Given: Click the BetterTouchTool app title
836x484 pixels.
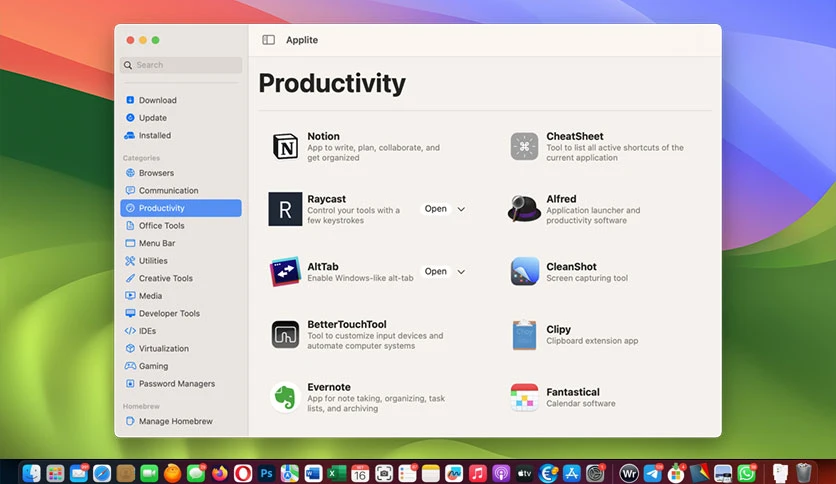Looking at the screenshot, I should point(347,324).
